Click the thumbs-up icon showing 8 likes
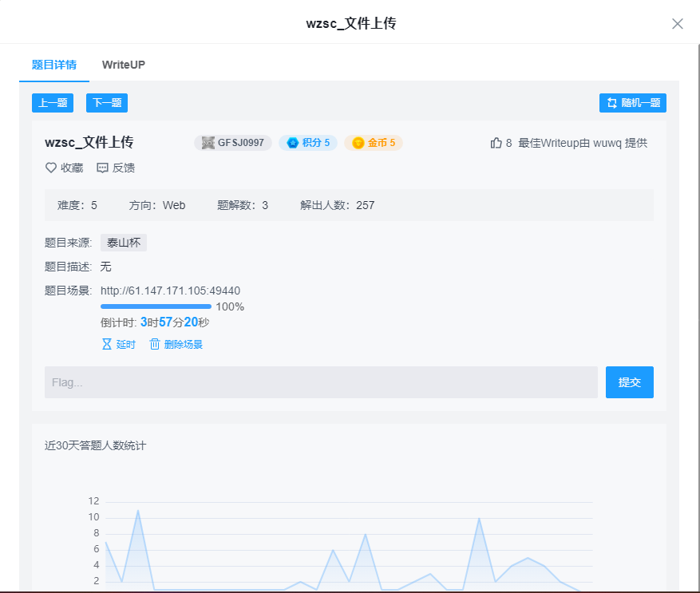Screen dimensions: 700x593 click(x=496, y=142)
